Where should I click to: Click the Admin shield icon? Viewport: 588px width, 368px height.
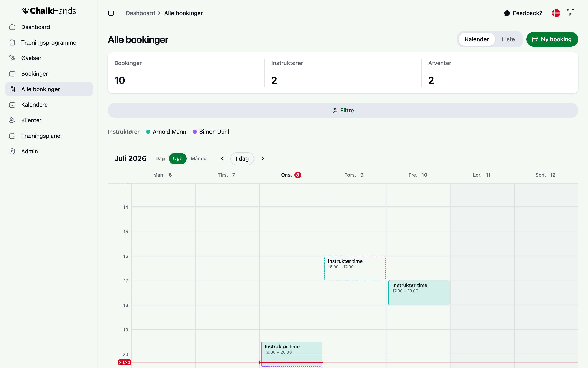click(x=12, y=151)
